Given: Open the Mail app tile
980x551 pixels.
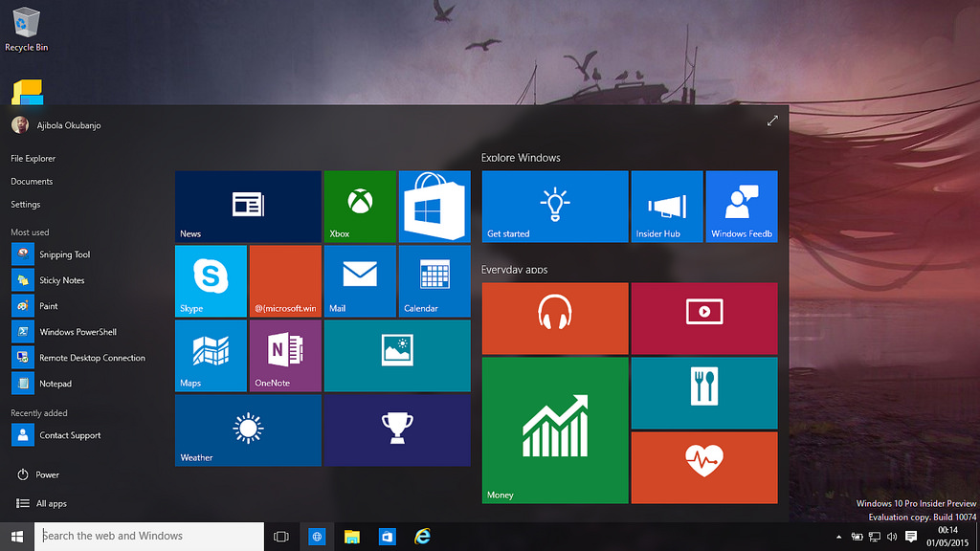Looking at the screenshot, I should (360, 280).
